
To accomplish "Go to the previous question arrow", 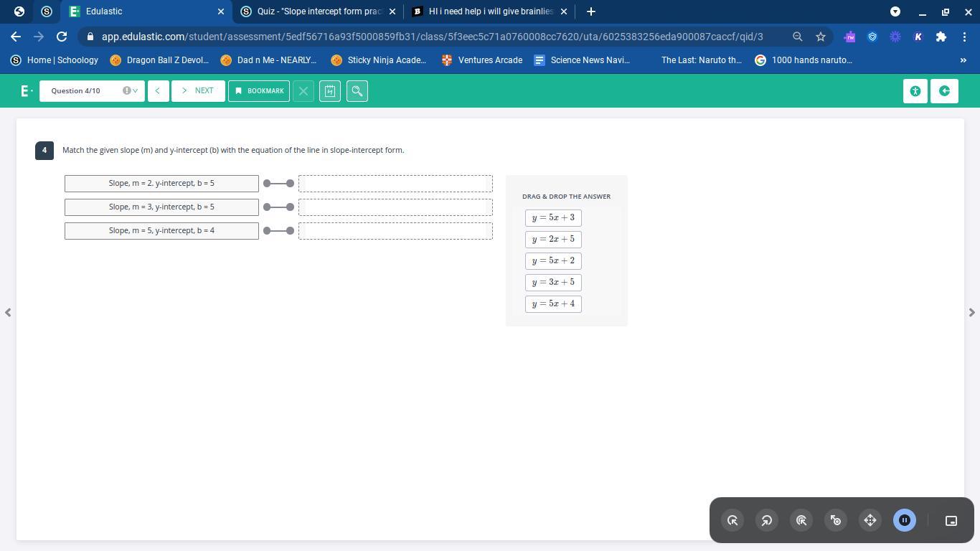I will click(158, 91).
